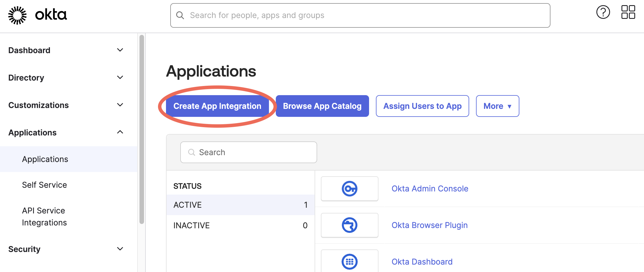The width and height of the screenshot is (644, 272).
Task: Open the help question mark icon
Action: click(603, 12)
